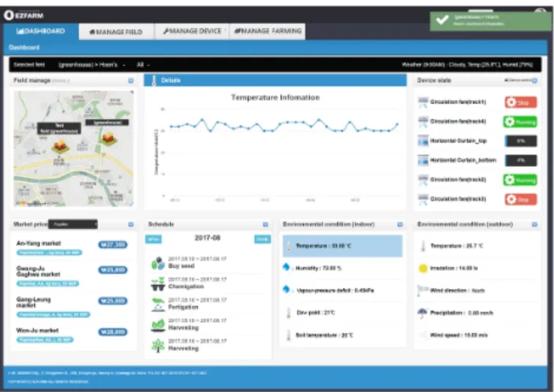Image resolution: width=554 pixels, height=392 pixels.
Task: Toggle Circulation fan track4 Running button
Action: (x=520, y=122)
